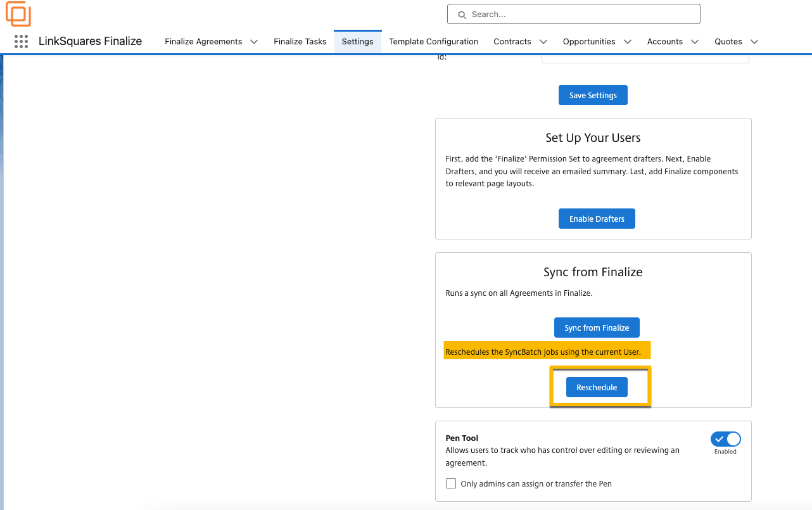Click the search magnifier icon
The height and width of the screenshot is (510, 812).
[461, 14]
